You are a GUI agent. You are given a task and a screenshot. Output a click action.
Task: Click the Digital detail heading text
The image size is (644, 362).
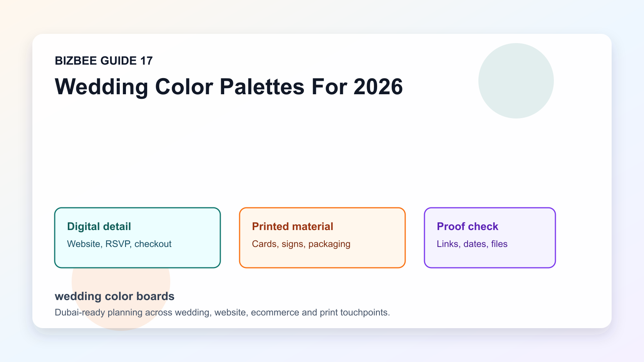point(99,226)
